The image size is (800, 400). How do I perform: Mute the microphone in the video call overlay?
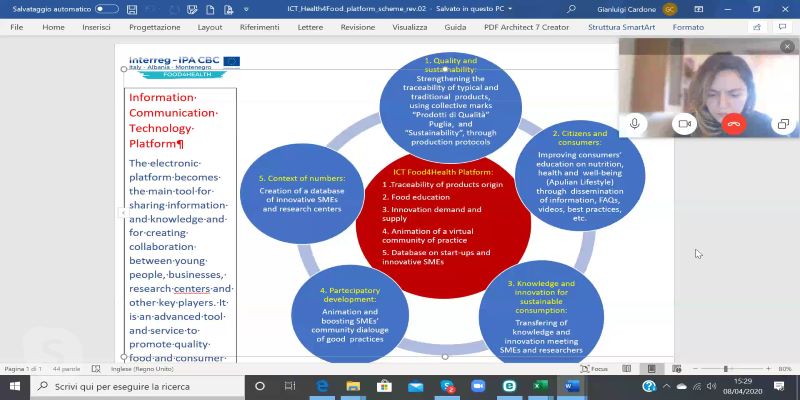click(635, 124)
